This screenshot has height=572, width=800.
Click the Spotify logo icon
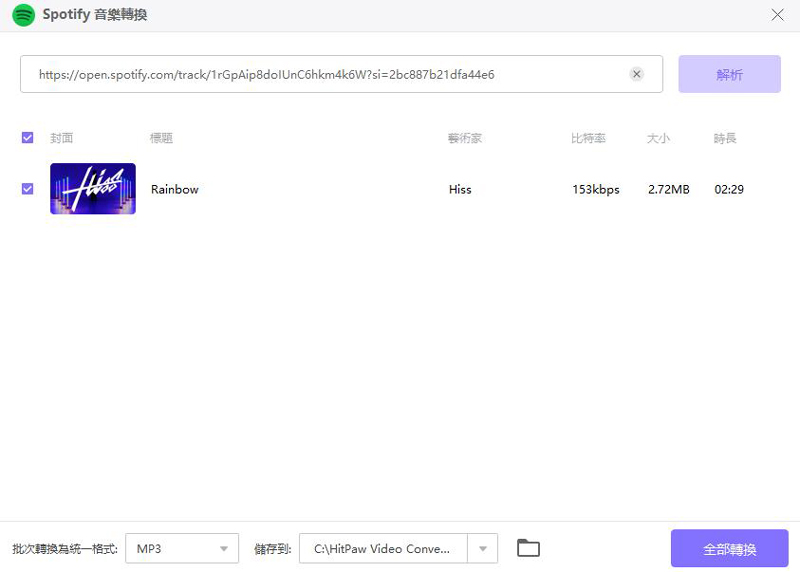coord(23,15)
